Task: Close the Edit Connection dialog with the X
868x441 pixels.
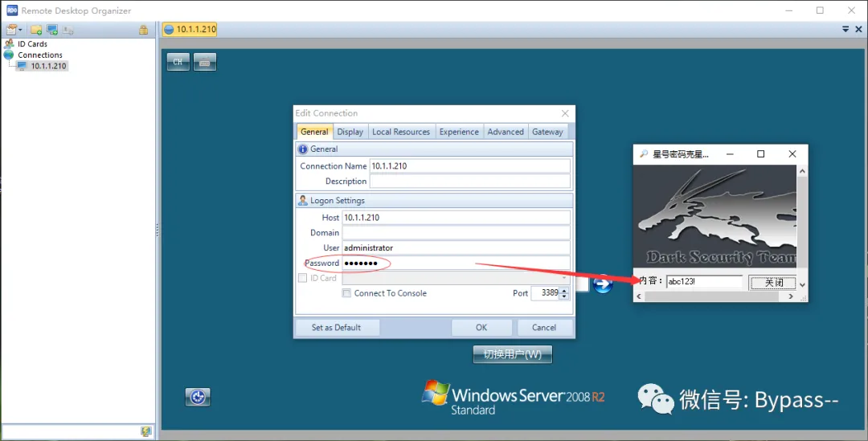Action: pyautogui.click(x=565, y=113)
